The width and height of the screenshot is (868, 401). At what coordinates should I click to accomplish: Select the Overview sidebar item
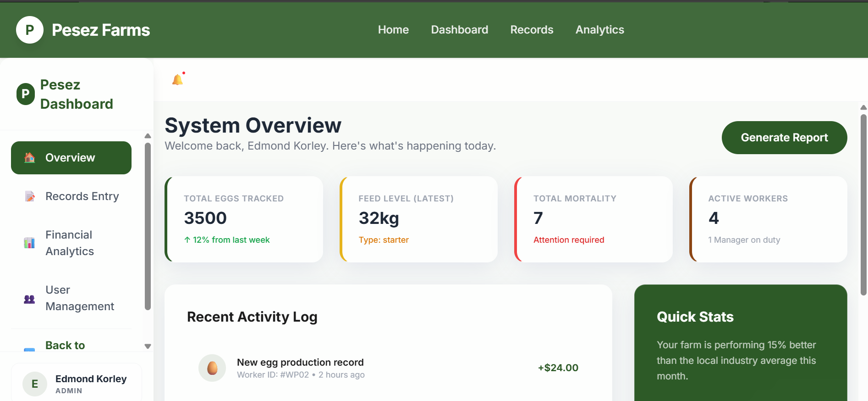71,158
